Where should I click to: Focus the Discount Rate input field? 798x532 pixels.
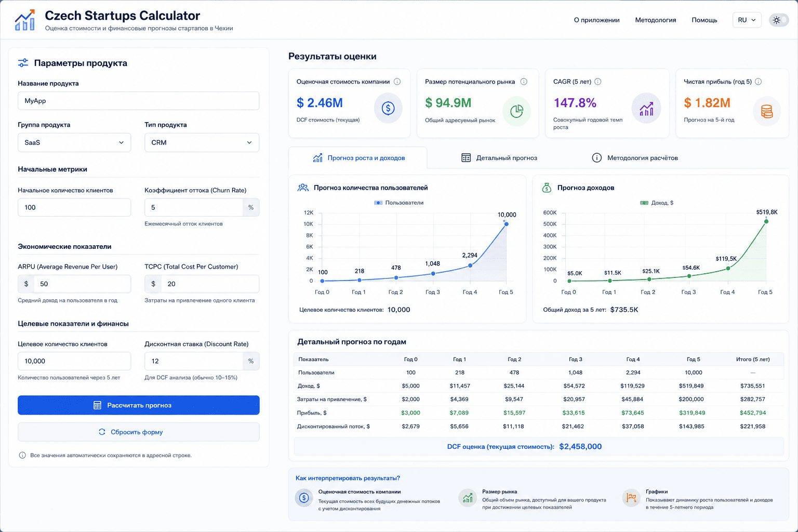point(194,361)
